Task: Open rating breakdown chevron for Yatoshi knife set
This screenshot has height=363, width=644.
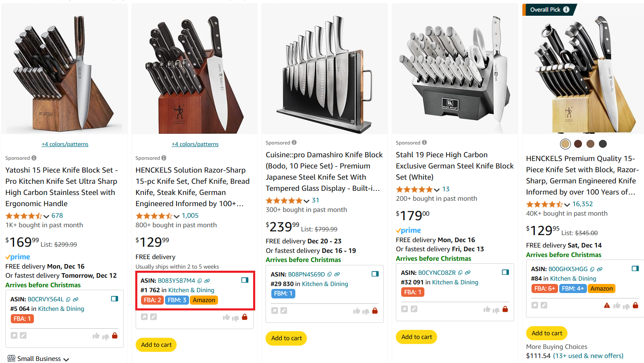Action: tap(46, 216)
